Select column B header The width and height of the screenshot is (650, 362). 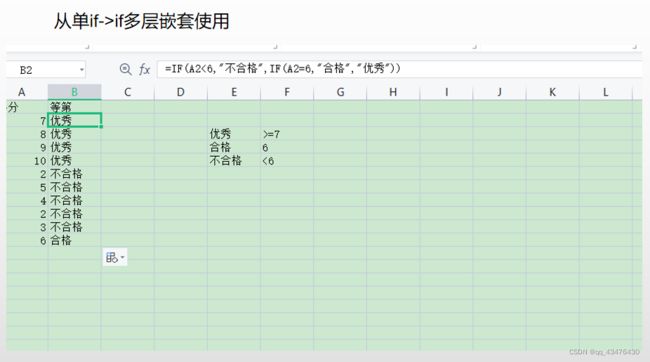coord(75,92)
